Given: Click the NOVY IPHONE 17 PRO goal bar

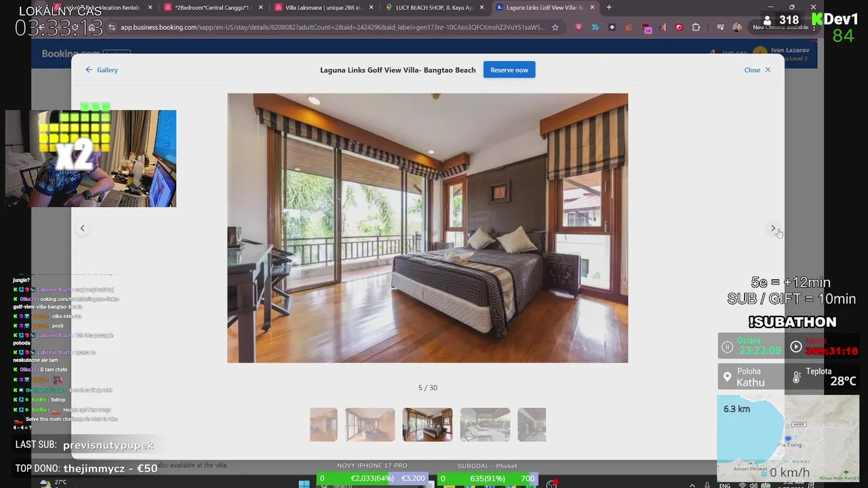Looking at the screenshot, I should [372, 478].
